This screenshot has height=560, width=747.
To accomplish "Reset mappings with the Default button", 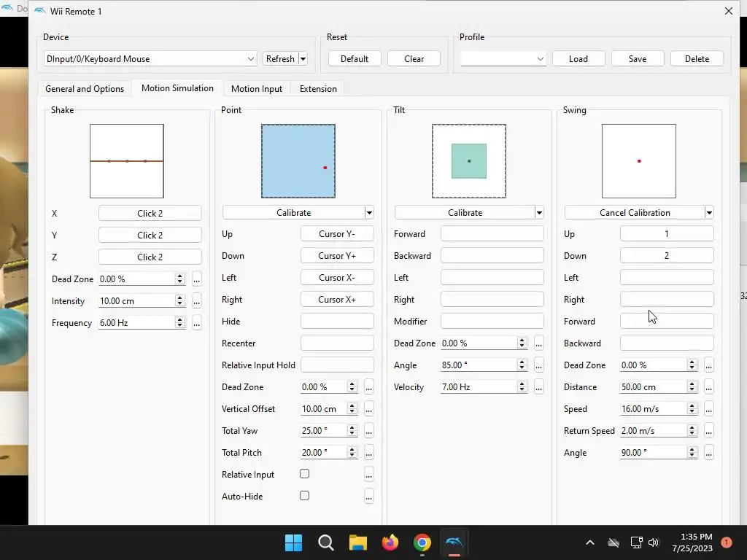I will click(355, 58).
